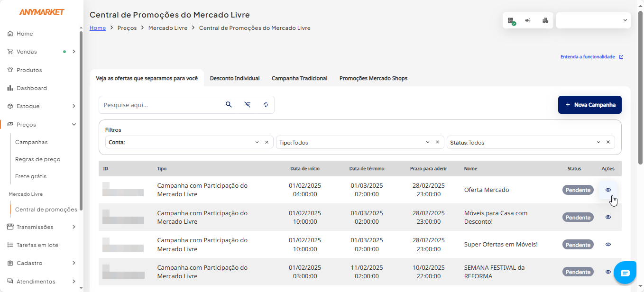View the Oferta Mercado campaign eye icon
This screenshot has width=644, height=292.
[608, 190]
